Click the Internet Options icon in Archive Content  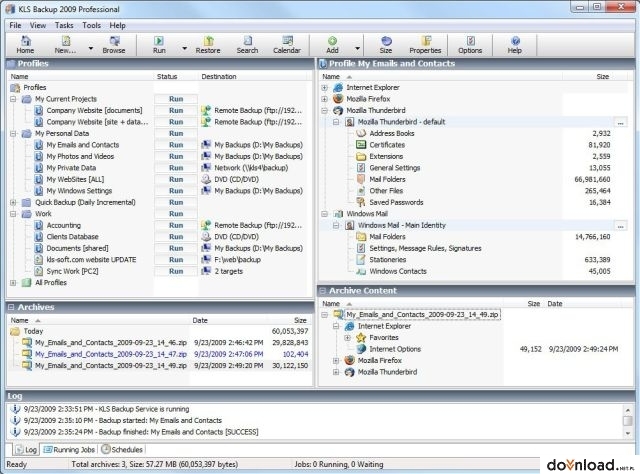pos(361,349)
